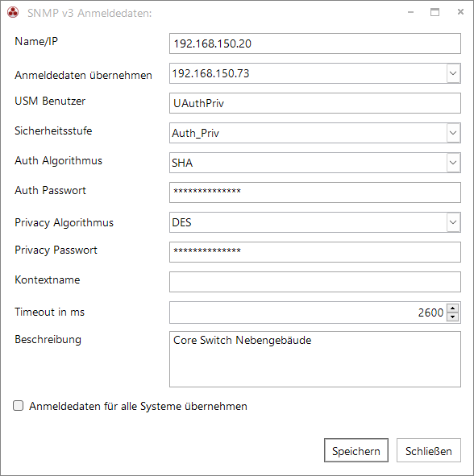Click the Beschreibung text area
This screenshot has width=474, height=476.
(314, 359)
